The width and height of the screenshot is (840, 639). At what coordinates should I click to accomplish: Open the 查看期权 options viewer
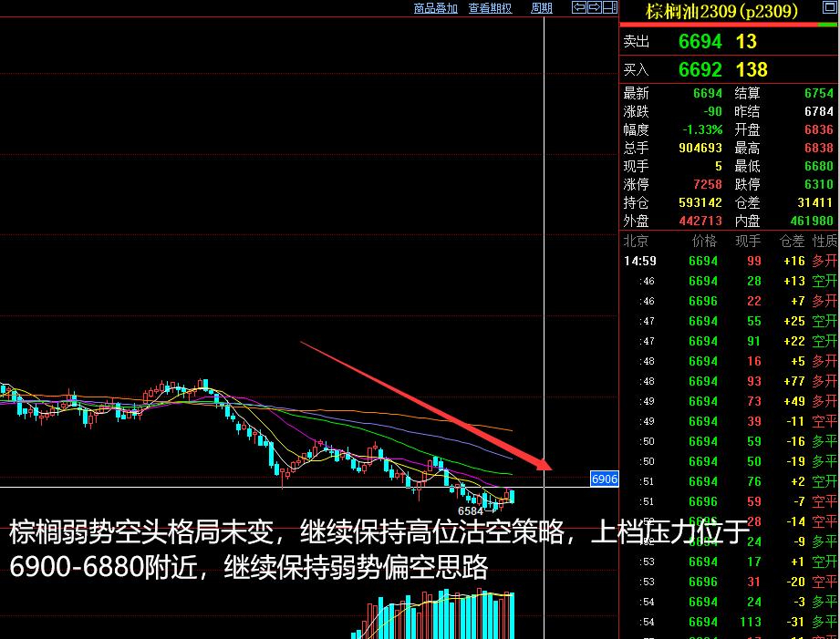click(489, 7)
